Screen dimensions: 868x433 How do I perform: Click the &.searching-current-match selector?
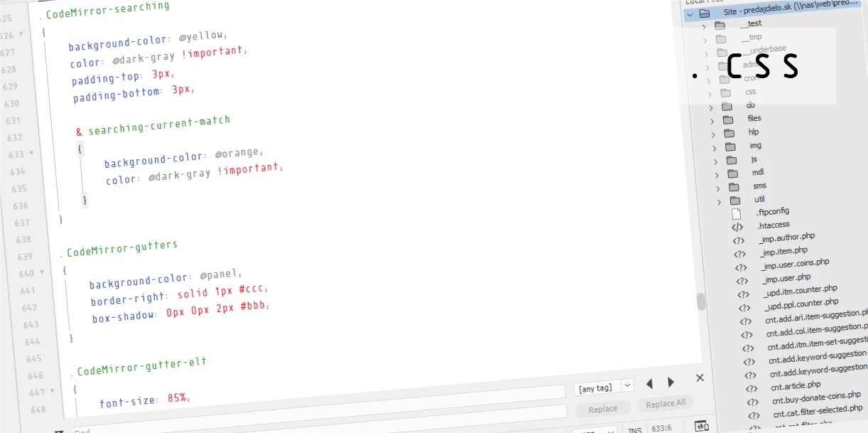[153, 126]
